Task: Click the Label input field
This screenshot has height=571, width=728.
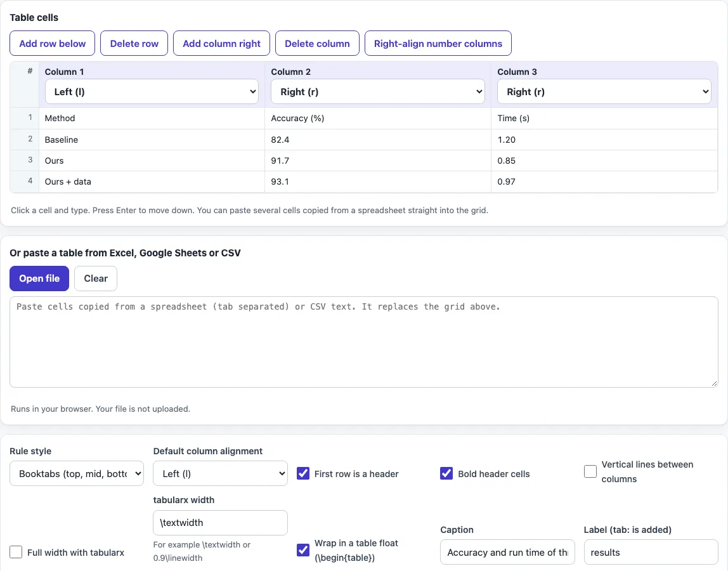Action: (651, 552)
